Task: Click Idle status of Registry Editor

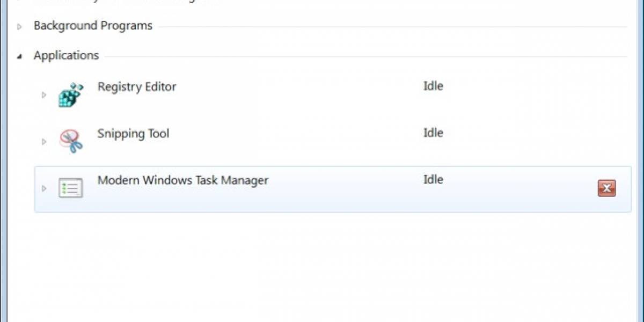Action: click(433, 86)
